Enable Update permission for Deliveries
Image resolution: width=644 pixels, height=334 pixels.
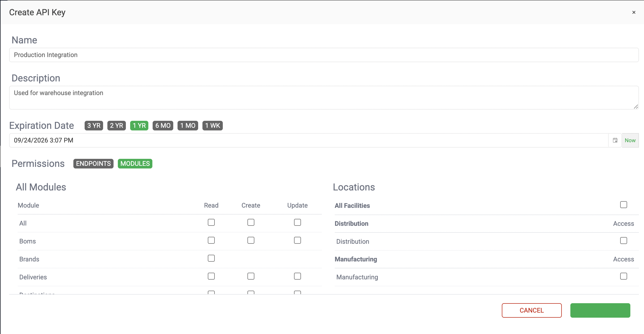click(297, 276)
